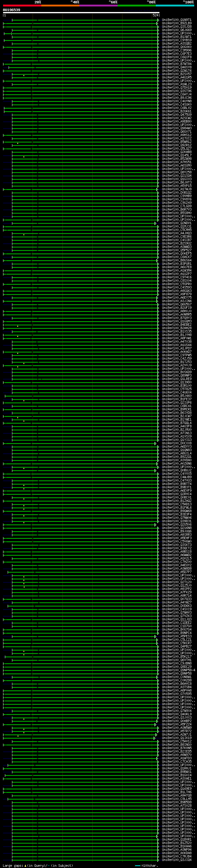The height and width of the screenshot is (868, 197).
Task: Select hit label UniRef100_B1YWE1
Action: pyautogui.click(x=177, y=419)
